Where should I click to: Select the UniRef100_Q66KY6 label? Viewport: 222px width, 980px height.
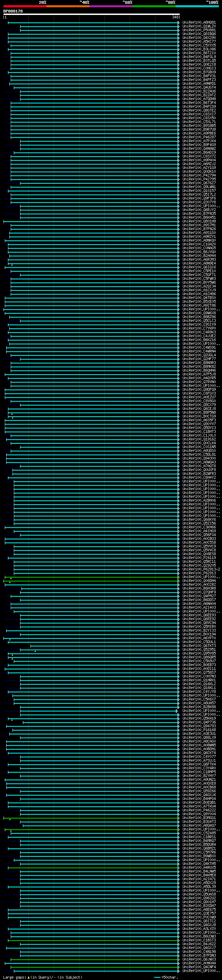click(x=199, y=519)
